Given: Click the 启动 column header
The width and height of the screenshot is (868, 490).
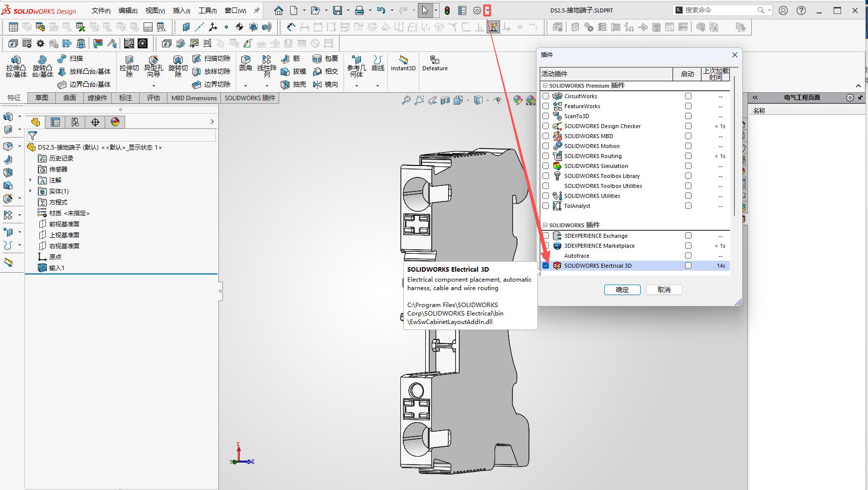Looking at the screenshot, I should click(x=688, y=74).
